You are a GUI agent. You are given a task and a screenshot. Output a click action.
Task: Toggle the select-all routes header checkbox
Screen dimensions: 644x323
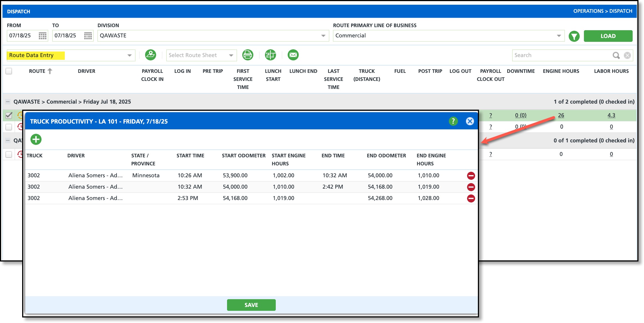click(x=9, y=71)
